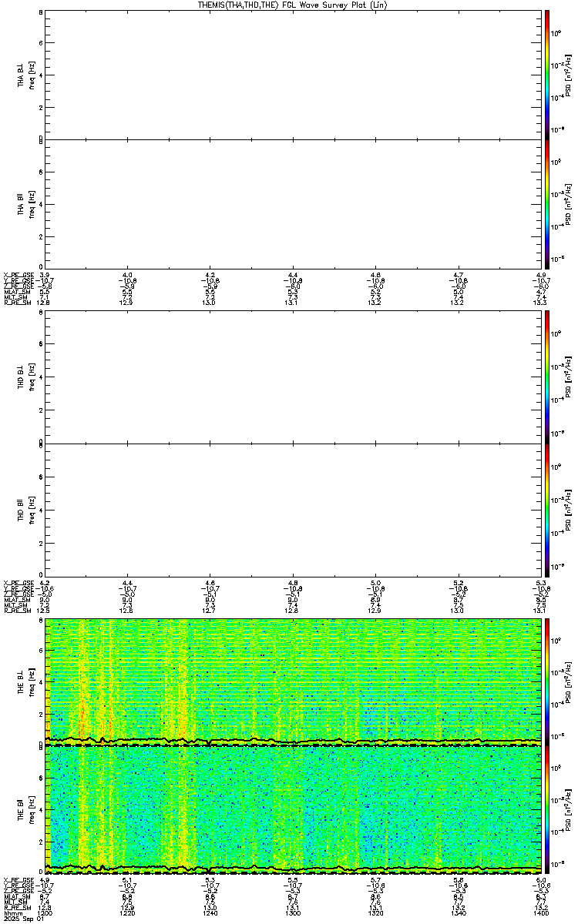Click the THA B-perpendicular color bar
This screenshot has width=578, height=924.
547,74
